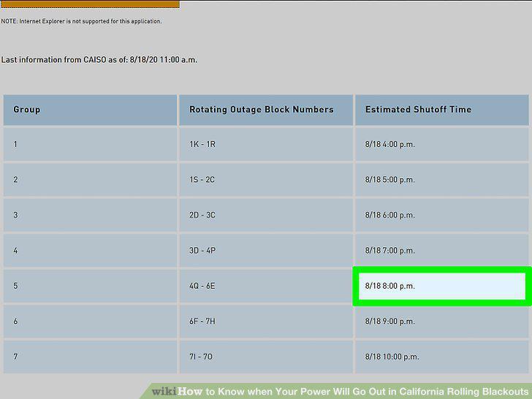Select block numbers 7I - 7O

[x=266, y=357]
